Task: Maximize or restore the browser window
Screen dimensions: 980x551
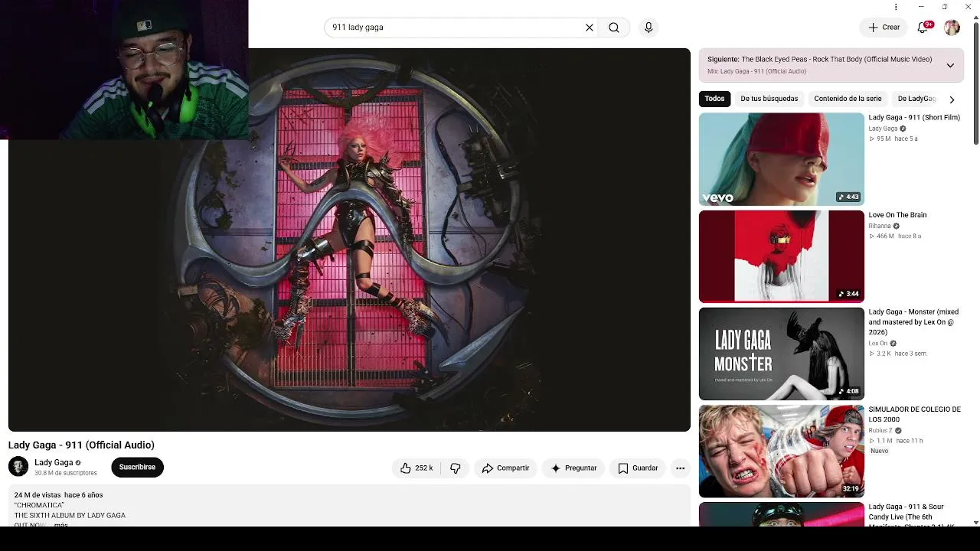Action: 945,7
